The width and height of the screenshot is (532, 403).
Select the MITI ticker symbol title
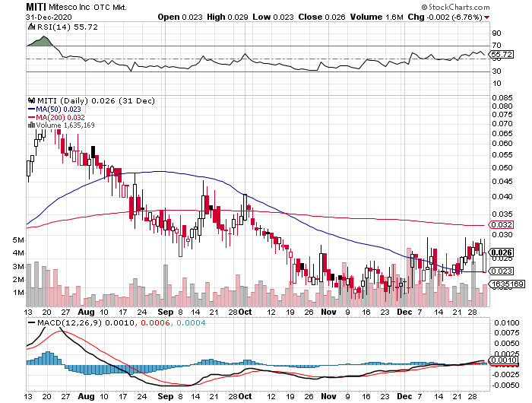[36, 7]
